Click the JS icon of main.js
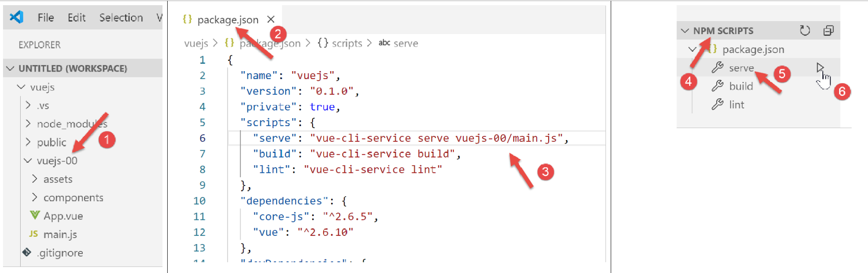This screenshot has height=273, width=868. (x=33, y=234)
